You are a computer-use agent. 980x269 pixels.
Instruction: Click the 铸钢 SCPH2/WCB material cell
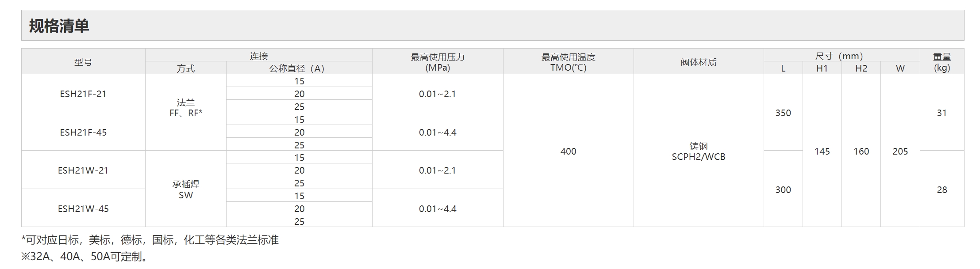[x=699, y=152]
